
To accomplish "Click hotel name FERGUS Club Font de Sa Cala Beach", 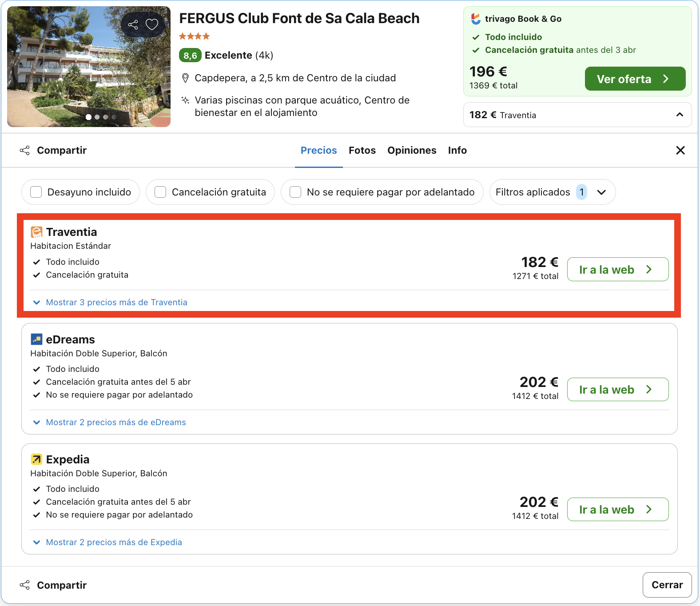I will point(299,18).
